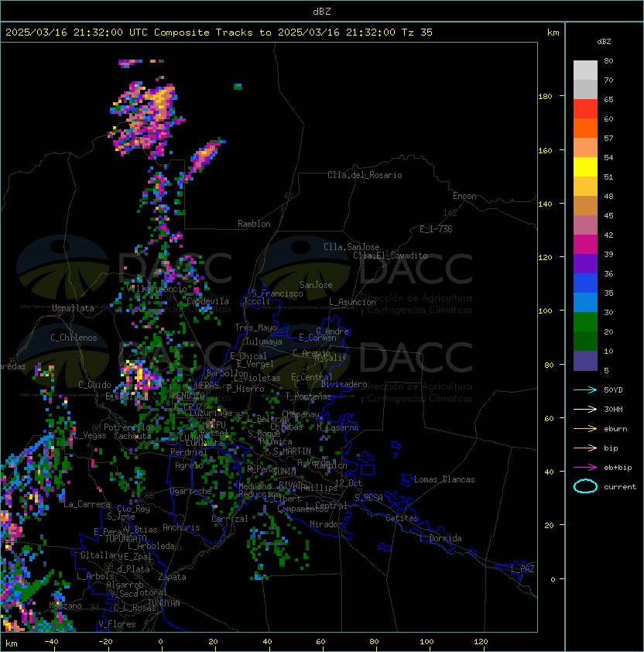Click the dark purple 5-10 dBZ swatch
Image resolution: width=644 pixels, height=652 pixels.
coord(585,361)
